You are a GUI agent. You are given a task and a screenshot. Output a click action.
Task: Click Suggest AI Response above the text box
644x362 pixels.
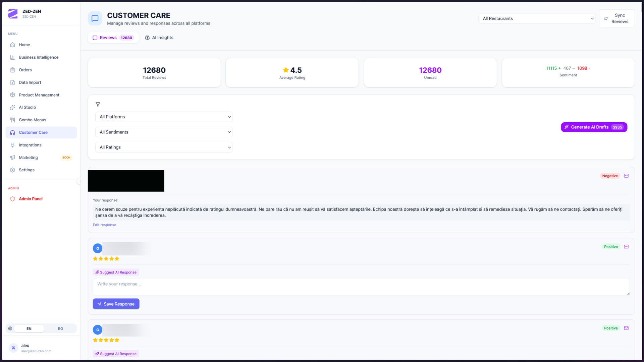tap(116, 272)
